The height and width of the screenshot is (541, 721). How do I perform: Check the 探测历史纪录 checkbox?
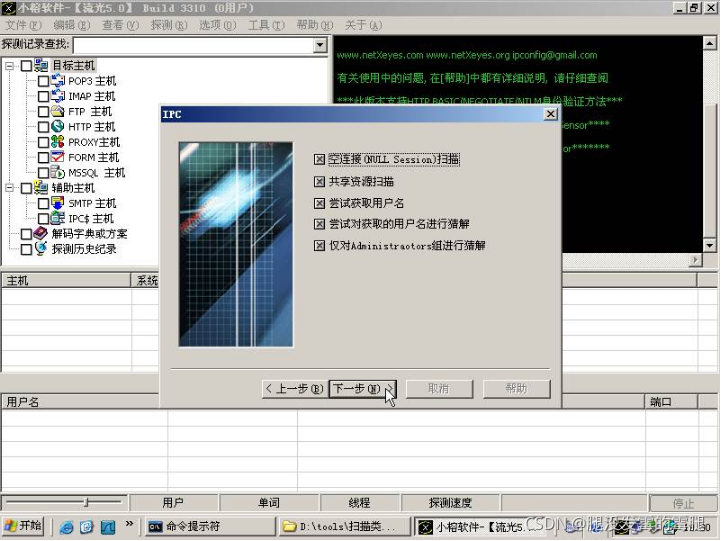pos(27,249)
